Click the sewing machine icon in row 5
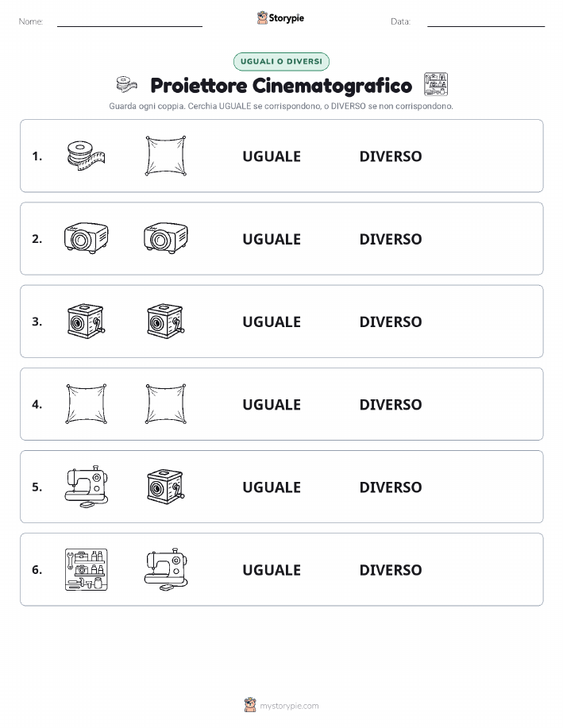Image resolution: width=563 pixels, height=728 pixels. pos(86,487)
